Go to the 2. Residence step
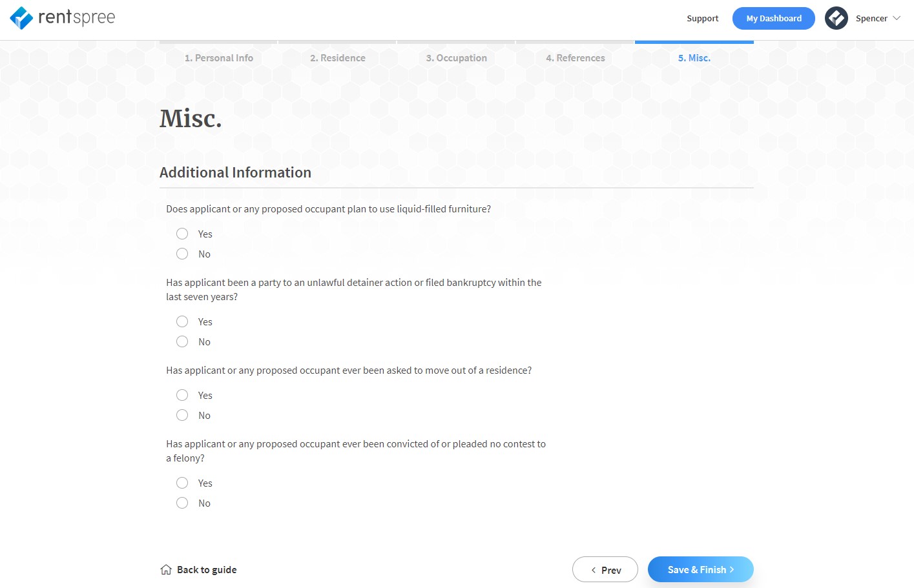The image size is (914, 588). (338, 57)
